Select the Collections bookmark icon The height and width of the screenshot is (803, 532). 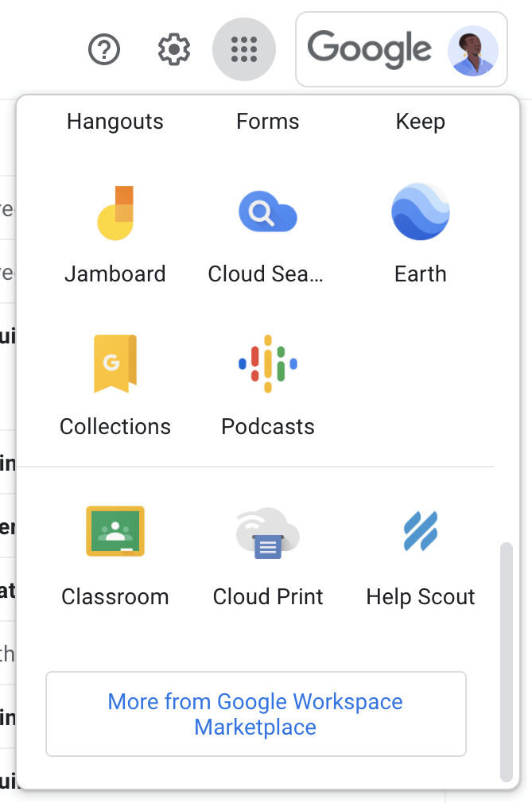coord(115,364)
